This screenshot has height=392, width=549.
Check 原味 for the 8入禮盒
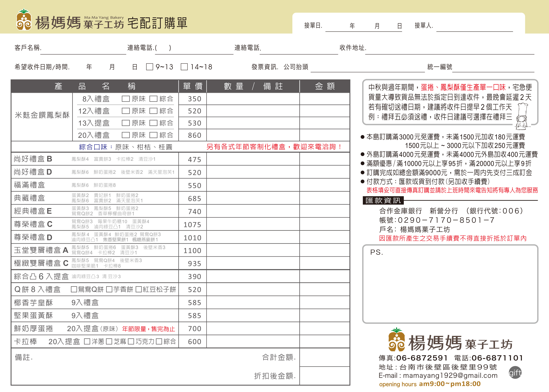pyautogui.click(x=126, y=99)
